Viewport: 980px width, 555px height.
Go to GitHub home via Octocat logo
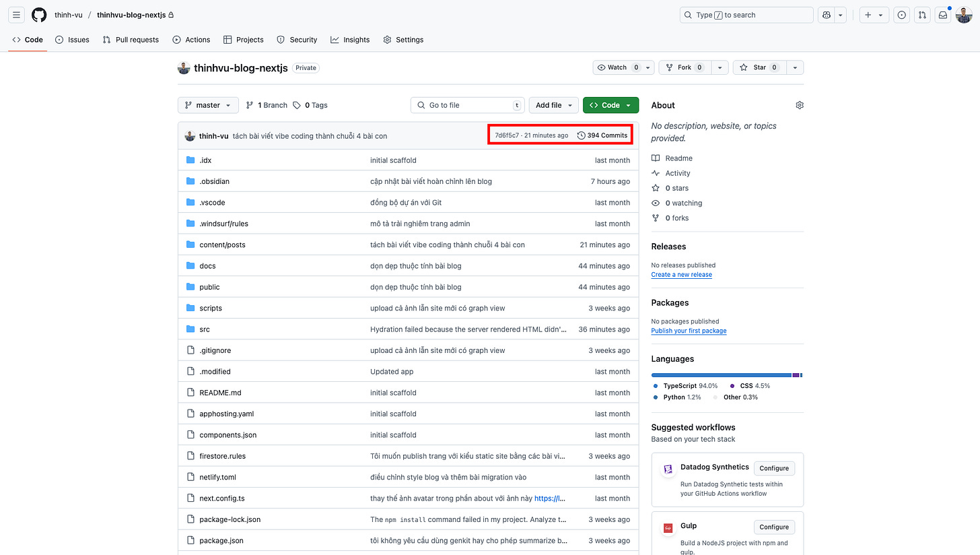click(x=39, y=15)
